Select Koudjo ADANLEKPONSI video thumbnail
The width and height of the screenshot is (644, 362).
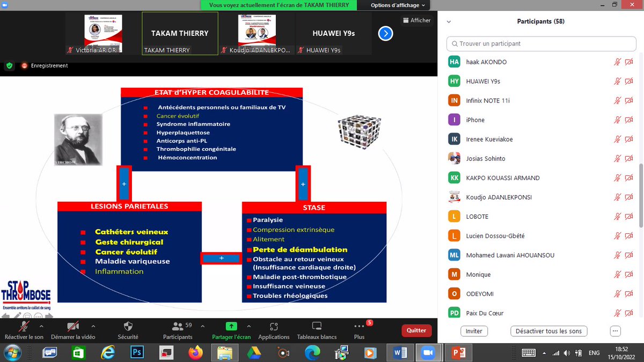[257, 33]
